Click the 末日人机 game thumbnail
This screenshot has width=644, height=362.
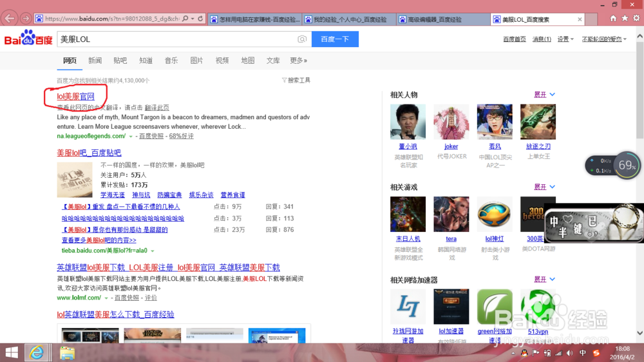(x=408, y=214)
